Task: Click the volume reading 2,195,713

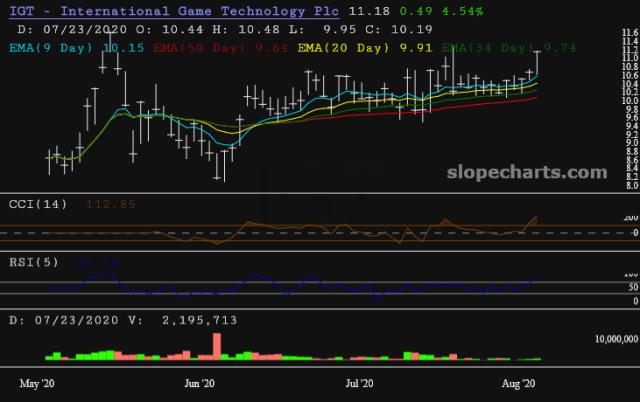Action: pyautogui.click(x=200, y=320)
